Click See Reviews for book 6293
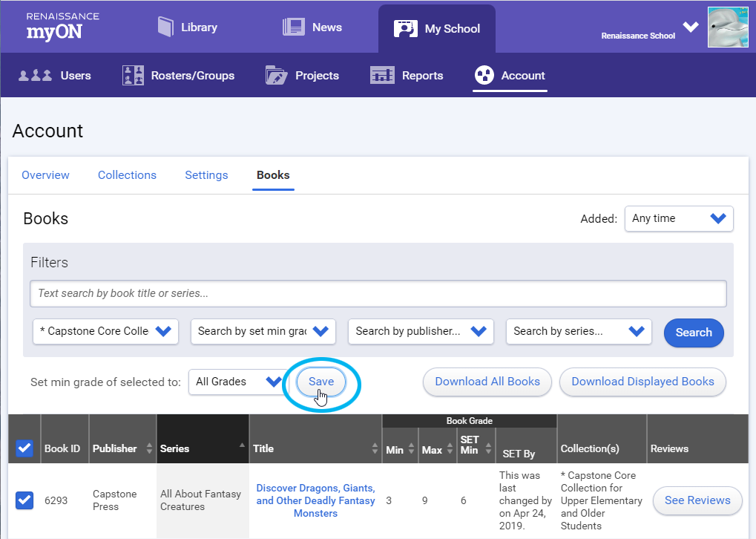 697,500
